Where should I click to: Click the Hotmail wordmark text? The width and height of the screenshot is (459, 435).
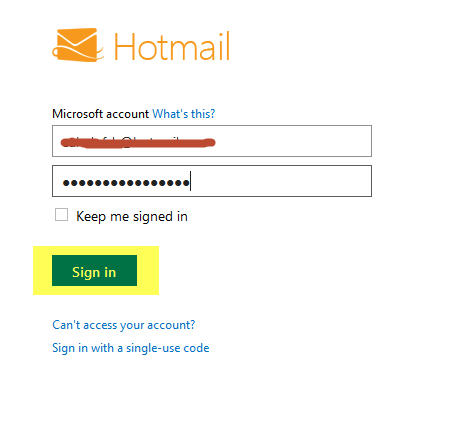[172, 46]
